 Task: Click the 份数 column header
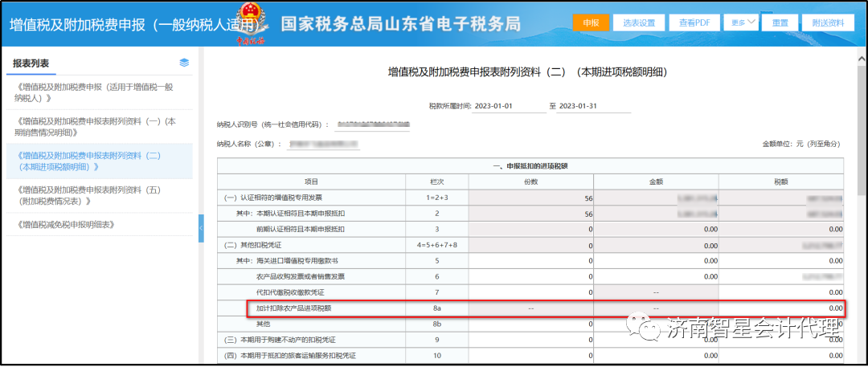[531, 181]
